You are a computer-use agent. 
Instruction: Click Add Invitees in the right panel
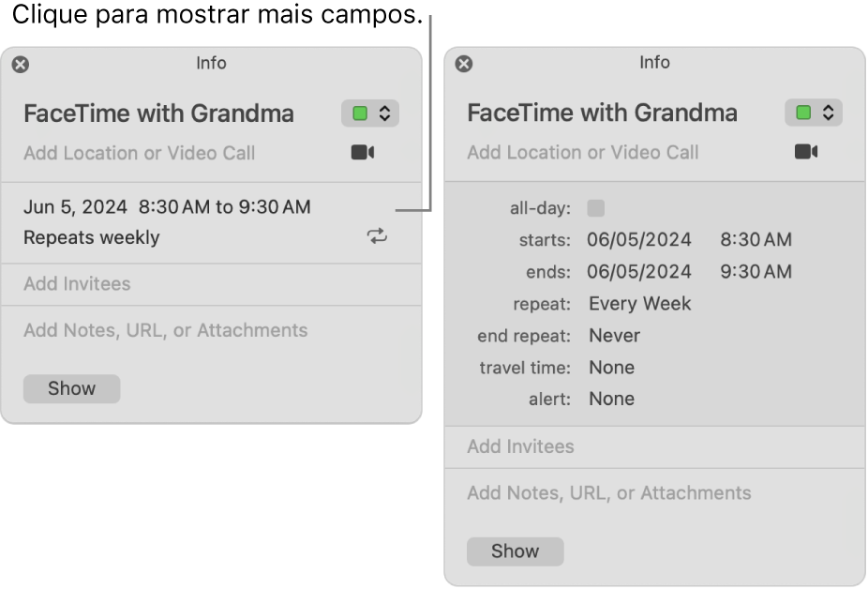(520, 447)
